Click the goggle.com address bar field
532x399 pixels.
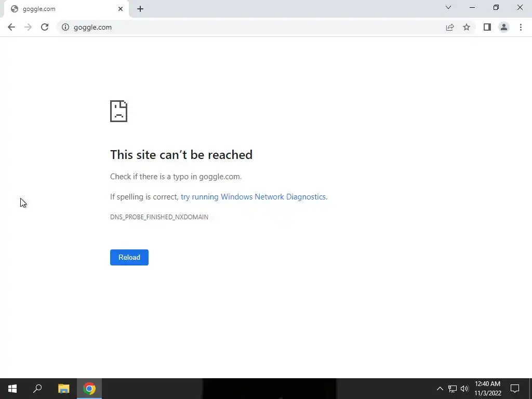(252, 27)
